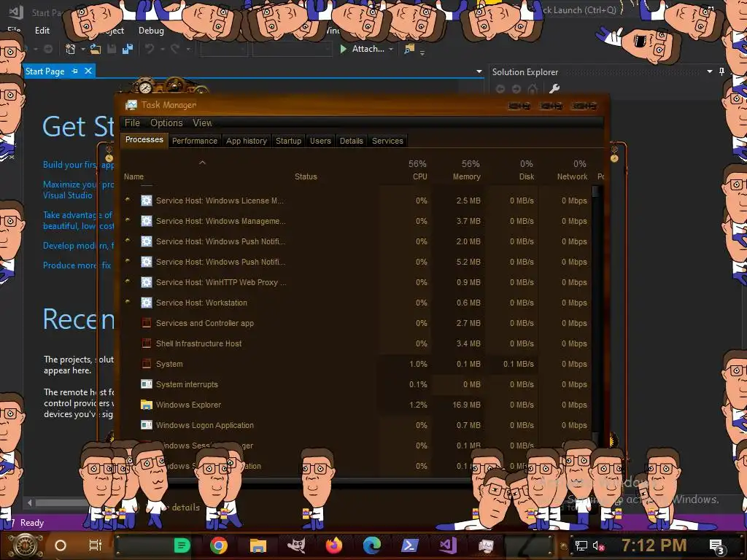The height and width of the screenshot is (560, 747).
Task: Open the Attach button dropdown arrow
Action: pyautogui.click(x=391, y=49)
